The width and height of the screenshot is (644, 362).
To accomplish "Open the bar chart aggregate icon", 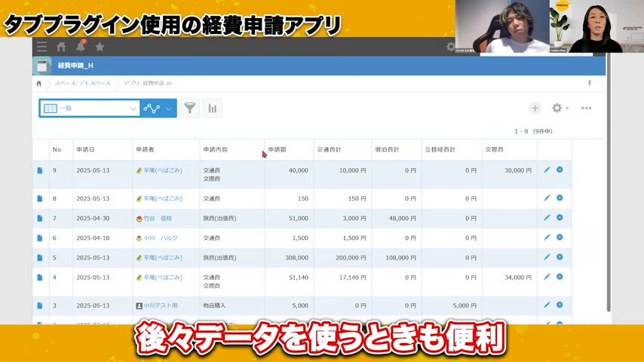I will [213, 108].
